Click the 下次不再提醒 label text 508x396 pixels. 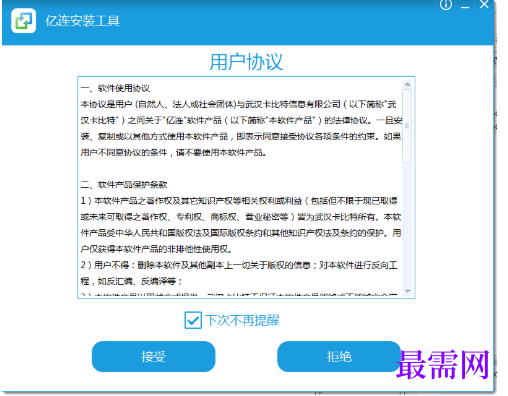[242, 320]
